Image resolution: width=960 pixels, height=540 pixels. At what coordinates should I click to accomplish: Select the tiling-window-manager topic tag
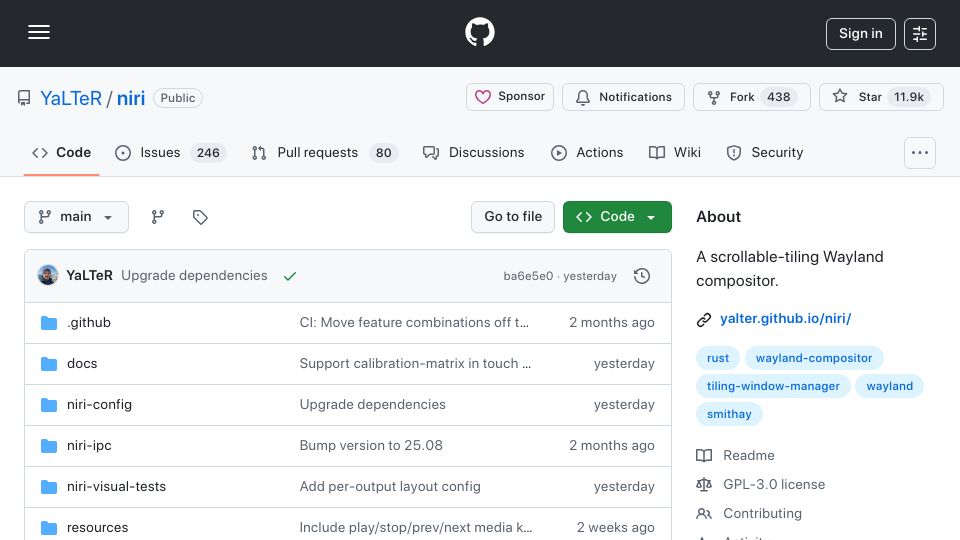(773, 386)
